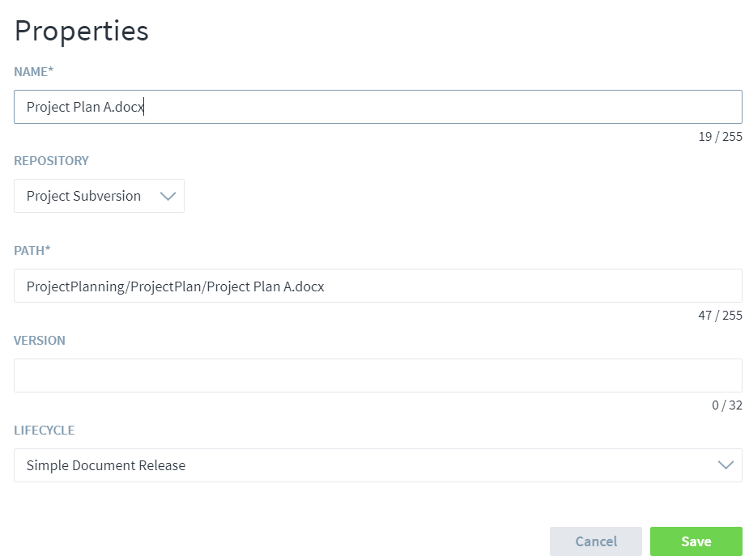Click the Properties heading
The height and width of the screenshot is (560, 749).
coord(82,31)
